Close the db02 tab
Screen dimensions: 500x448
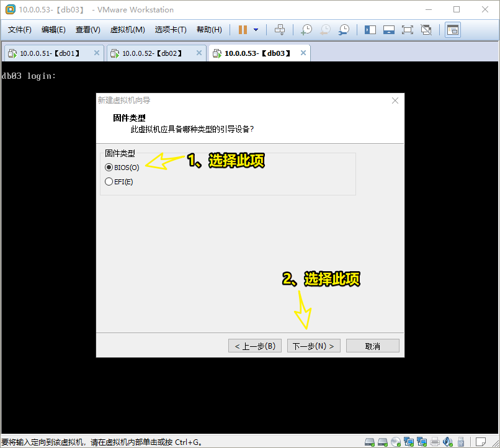[x=199, y=53]
